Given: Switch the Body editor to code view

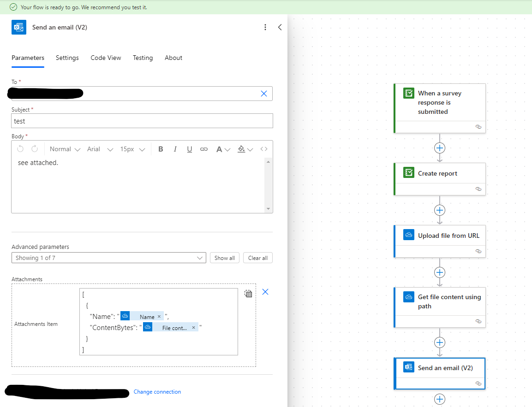Looking at the screenshot, I should [264, 149].
